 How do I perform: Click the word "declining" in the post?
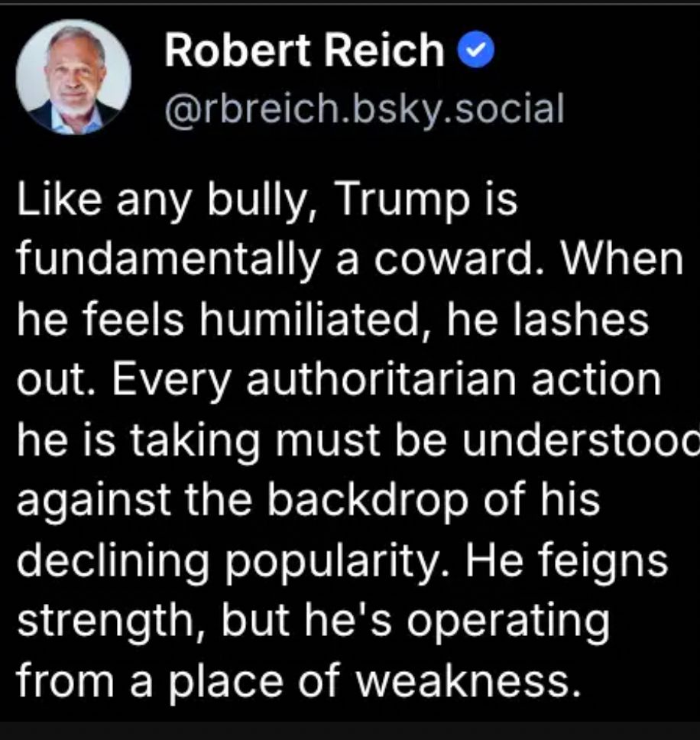pos(113,562)
